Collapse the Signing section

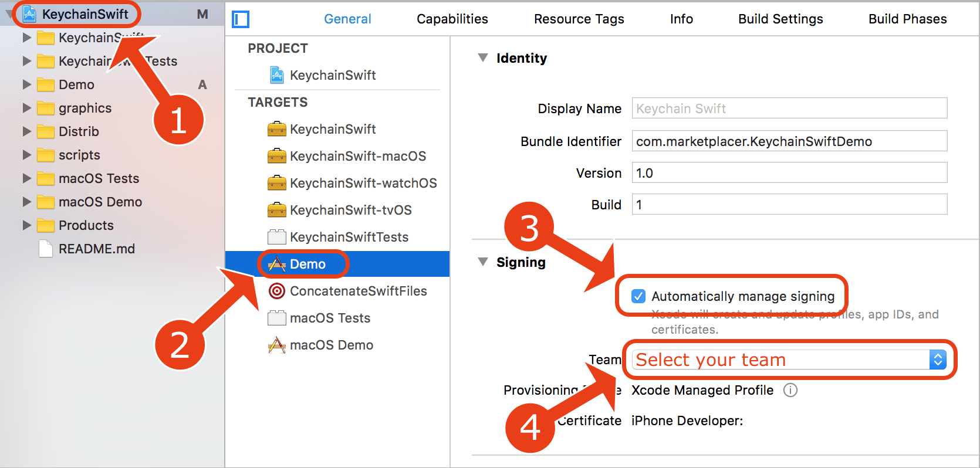click(x=482, y=262)
